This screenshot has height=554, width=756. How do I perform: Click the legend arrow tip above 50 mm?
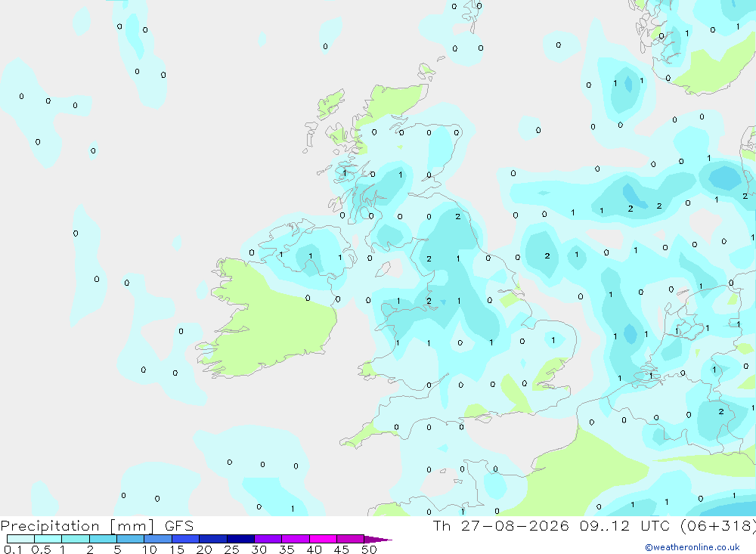(378, 539)
